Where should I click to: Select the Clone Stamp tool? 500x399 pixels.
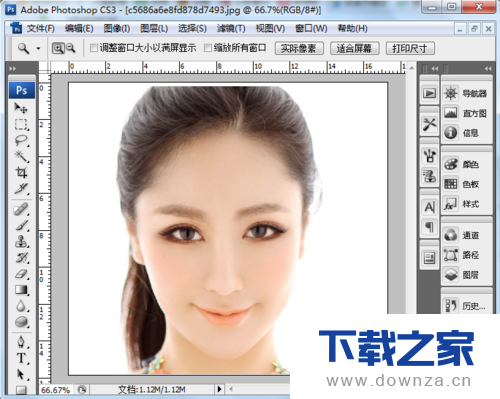pos(21,242)
